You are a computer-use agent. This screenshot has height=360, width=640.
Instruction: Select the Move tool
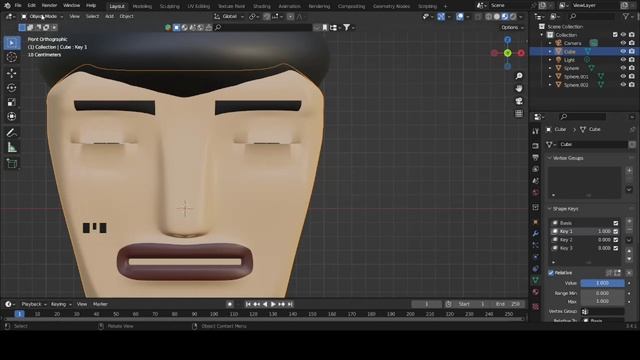pyautogui.click(x=12, y=73)
